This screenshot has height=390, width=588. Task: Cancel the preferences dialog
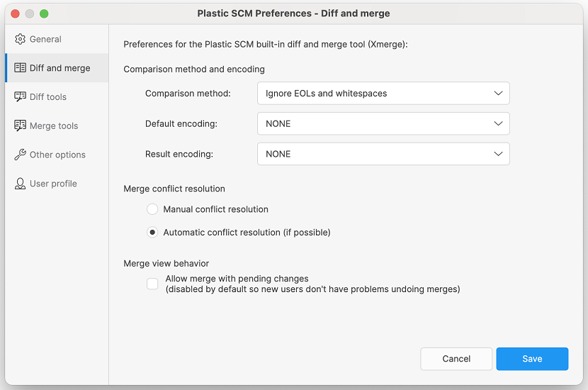coord(456,359)
